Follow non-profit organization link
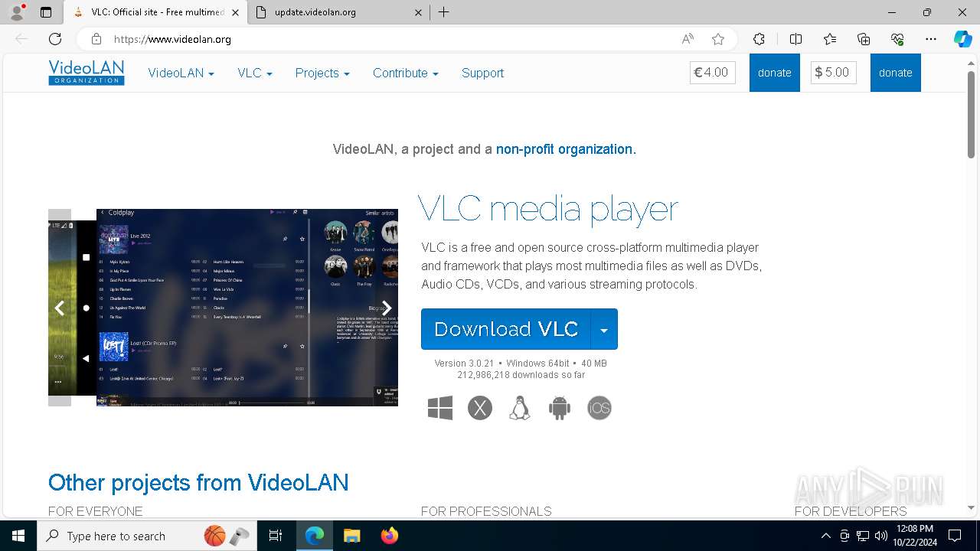The width and height of the screenshot is (980, 551). pos(564,149)
